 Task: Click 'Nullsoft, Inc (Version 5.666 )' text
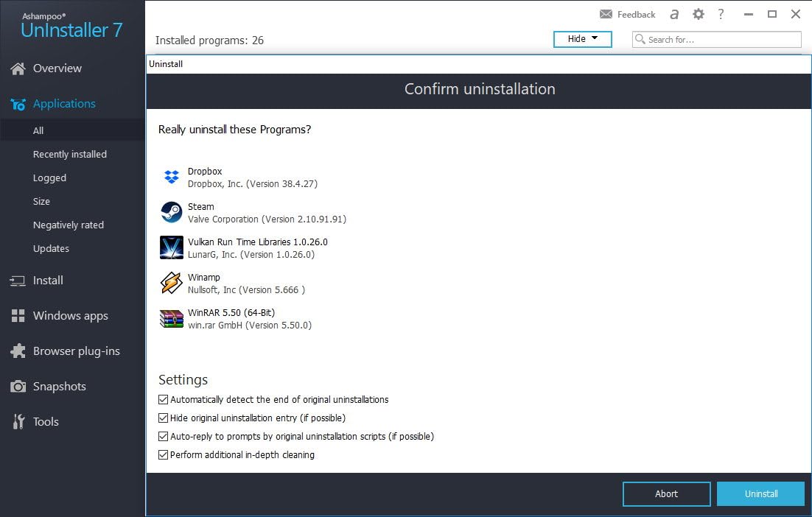[x=247, y=290]
